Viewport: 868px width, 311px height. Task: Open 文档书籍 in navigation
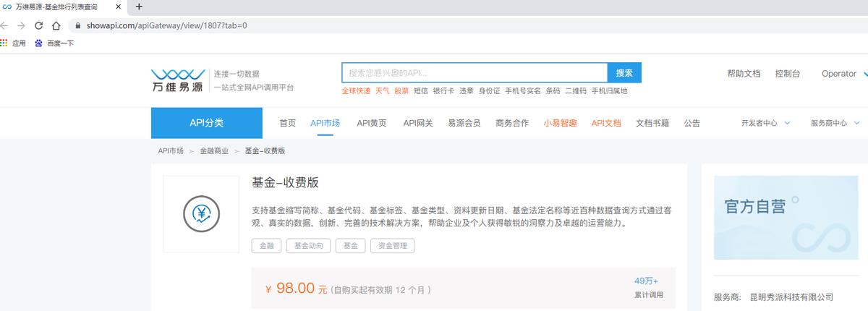click(652, 124)
